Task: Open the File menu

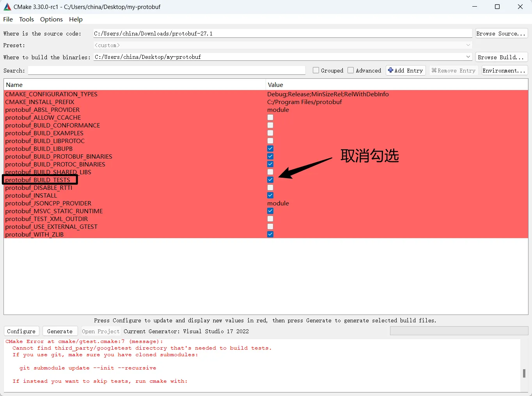Action: tap(8, 19)
